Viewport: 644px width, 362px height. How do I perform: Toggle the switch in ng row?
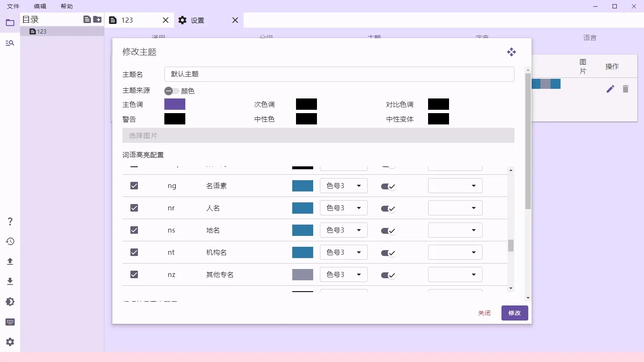point(388,186)
